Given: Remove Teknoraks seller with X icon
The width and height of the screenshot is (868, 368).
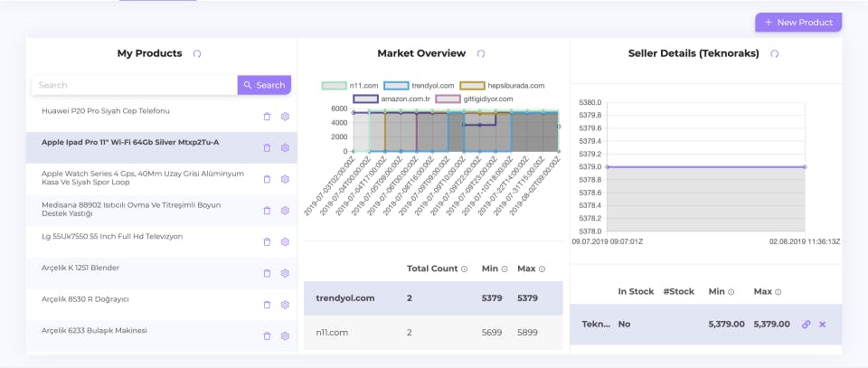Looking at the screenshot, I should click(822, 325).
